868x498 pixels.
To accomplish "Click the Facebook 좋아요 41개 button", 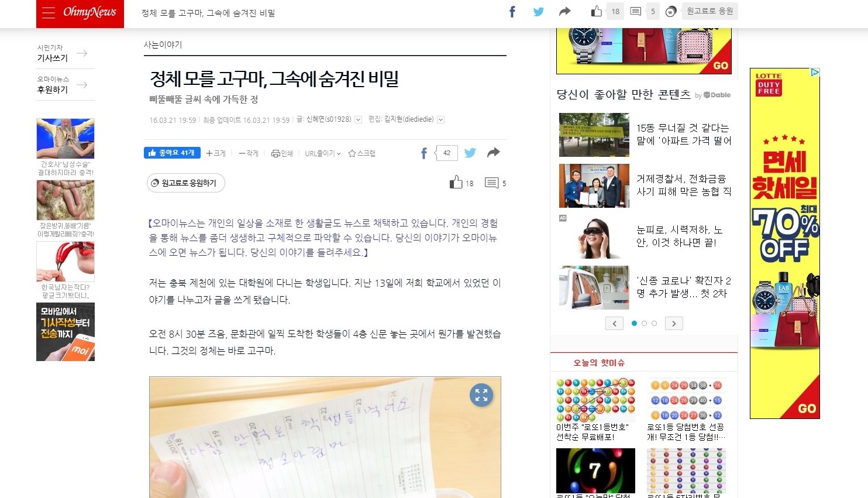I will pyautogui.click(x=172, y=153).
